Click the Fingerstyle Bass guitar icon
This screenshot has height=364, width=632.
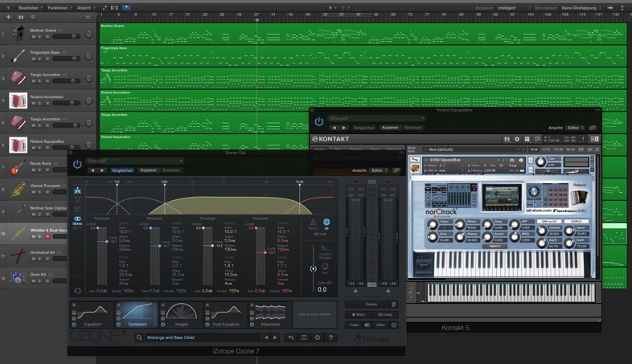point(16,56)
